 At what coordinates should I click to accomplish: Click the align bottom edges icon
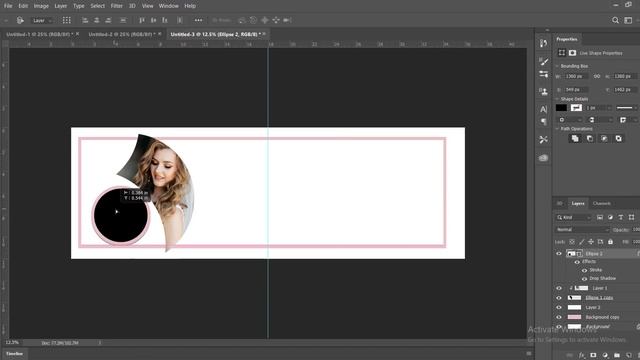[165, 20]
